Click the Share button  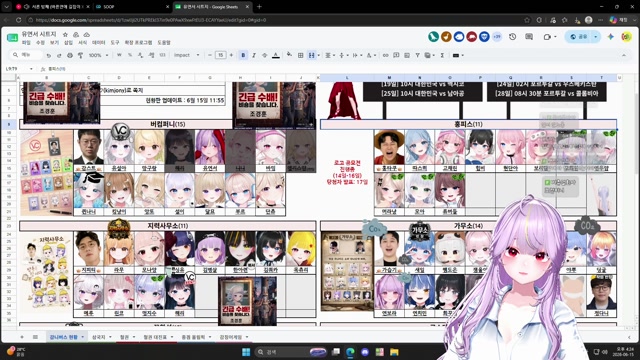[579, 37]
